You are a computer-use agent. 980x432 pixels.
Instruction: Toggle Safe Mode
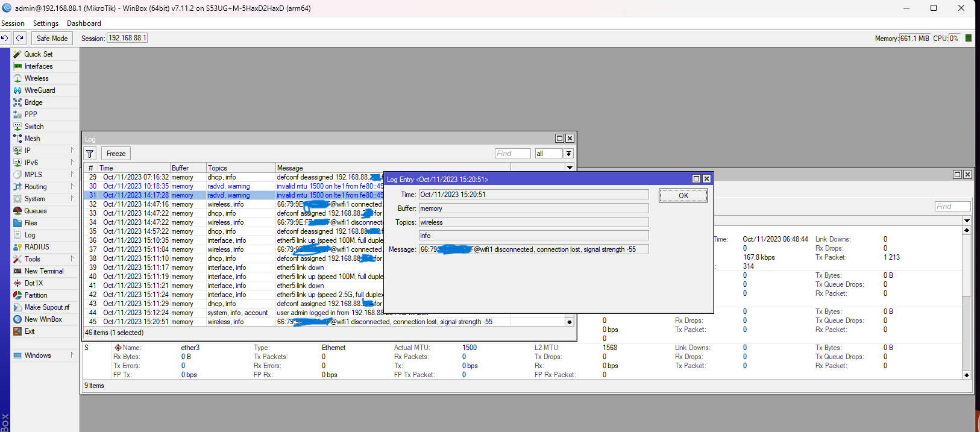pos(52,38)
